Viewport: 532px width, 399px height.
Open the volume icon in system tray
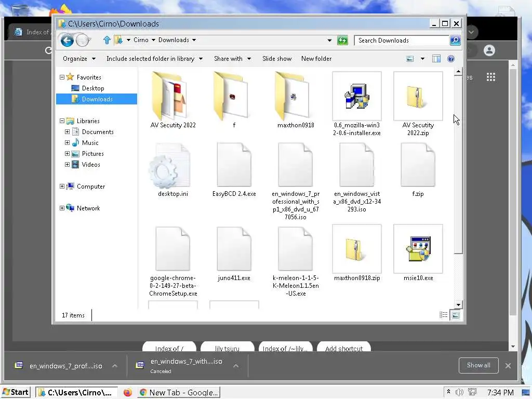tap(459, 392)
